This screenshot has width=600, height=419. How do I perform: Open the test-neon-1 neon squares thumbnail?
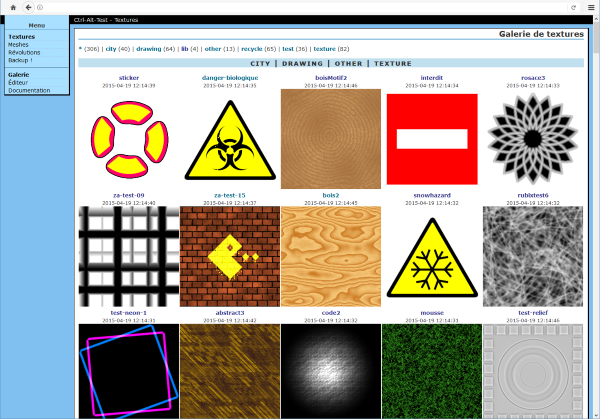pyautogui.click(x=129, y=372)
